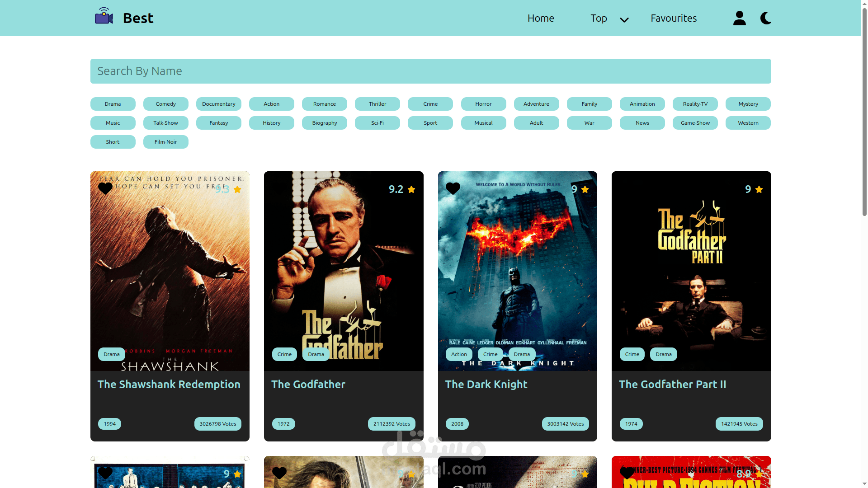
Task: Click Crime tag on Godfather Part II
Action: click(x=632, y=354)
